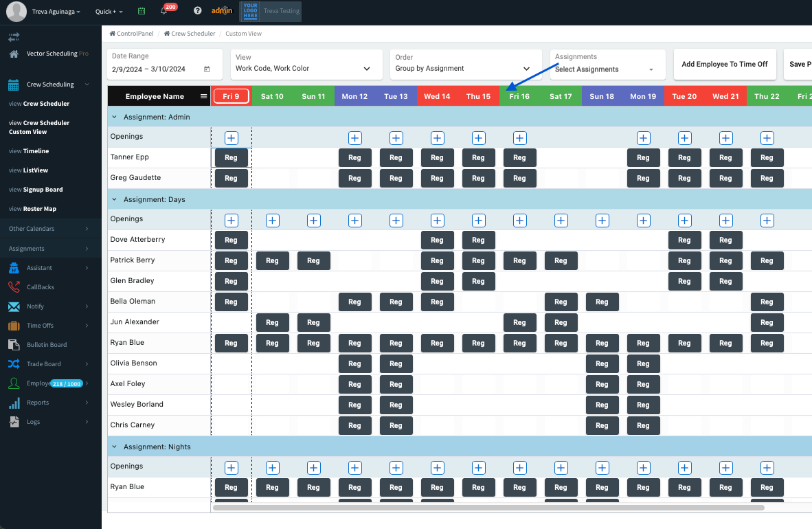Viewport: 812px width, 529px height.
Task: Click Add Employee To Time Off button
Action: 725,65
